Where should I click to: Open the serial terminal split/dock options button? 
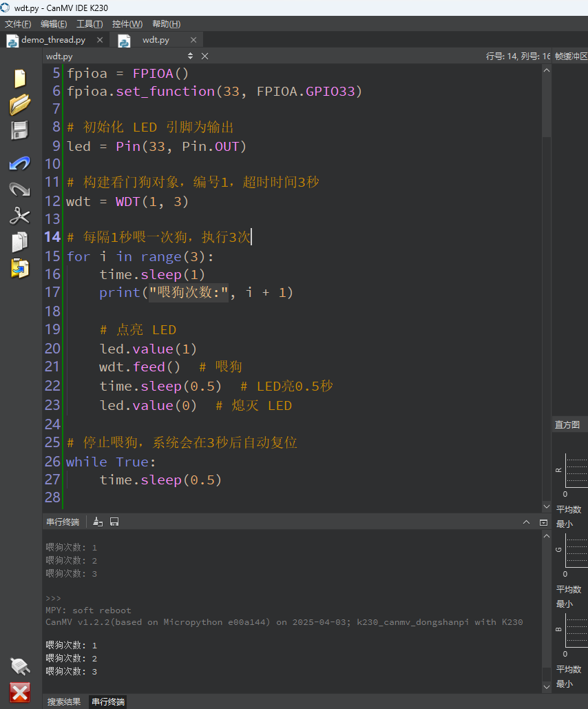(544, 522)
